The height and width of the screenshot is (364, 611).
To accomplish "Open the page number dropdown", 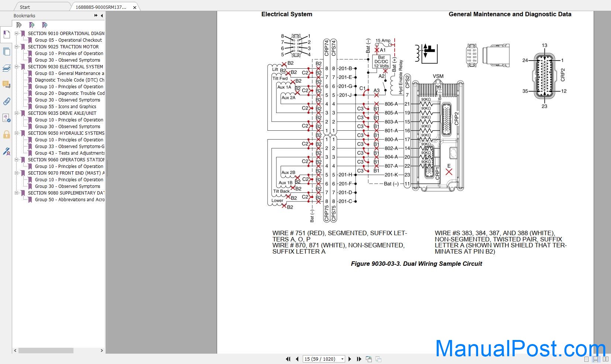I will [x=342, y=359].
